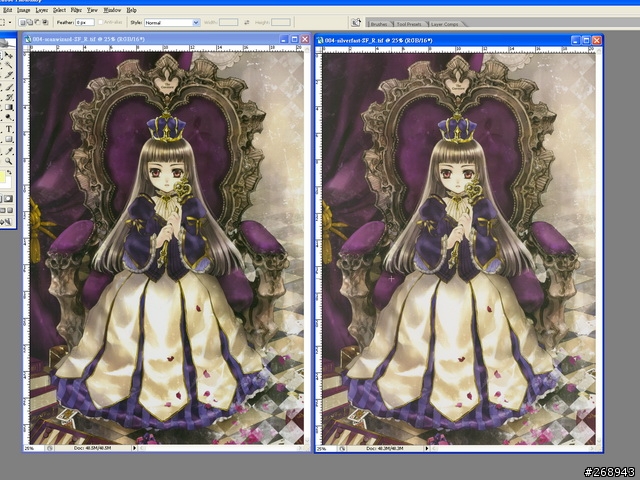Switch to the Tool Presets tab
Image resolution: width=640 pixels, height=480 pixels.
click(409, 24)
